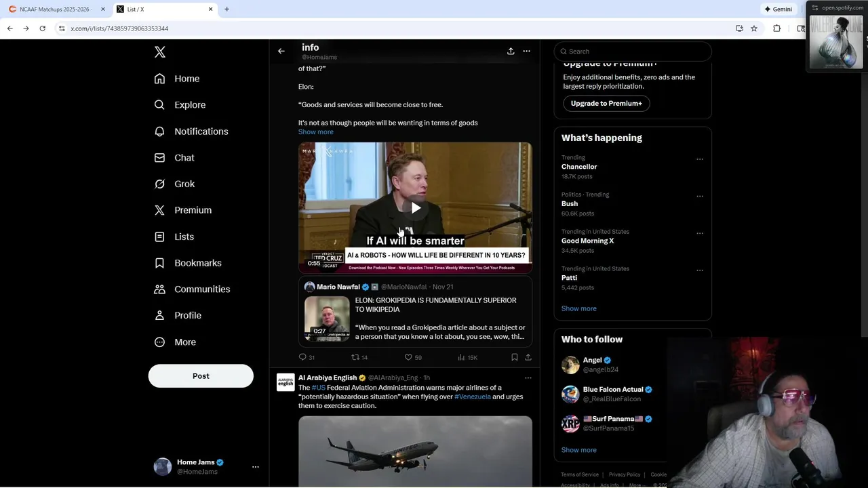Open the airplane image in Al Arabiya post
This screenshot has width=868, height=488.
[415, 451]
